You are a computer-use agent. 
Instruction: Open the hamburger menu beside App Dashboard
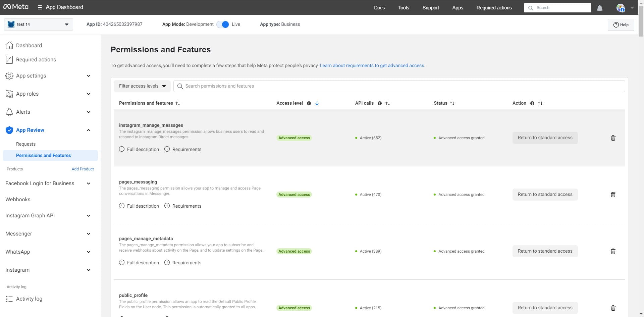(x=40, y=7)
